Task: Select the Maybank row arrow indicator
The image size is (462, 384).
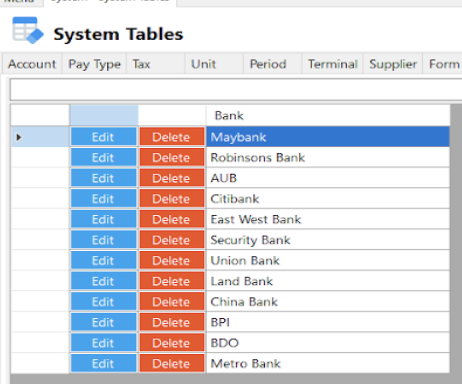Action: [19, 137]
